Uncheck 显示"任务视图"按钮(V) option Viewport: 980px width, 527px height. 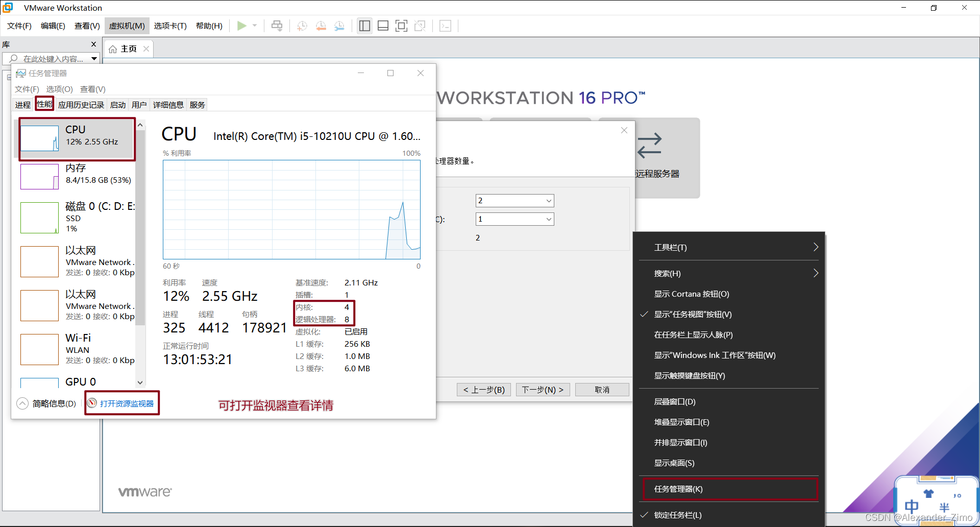pos(729,314)
